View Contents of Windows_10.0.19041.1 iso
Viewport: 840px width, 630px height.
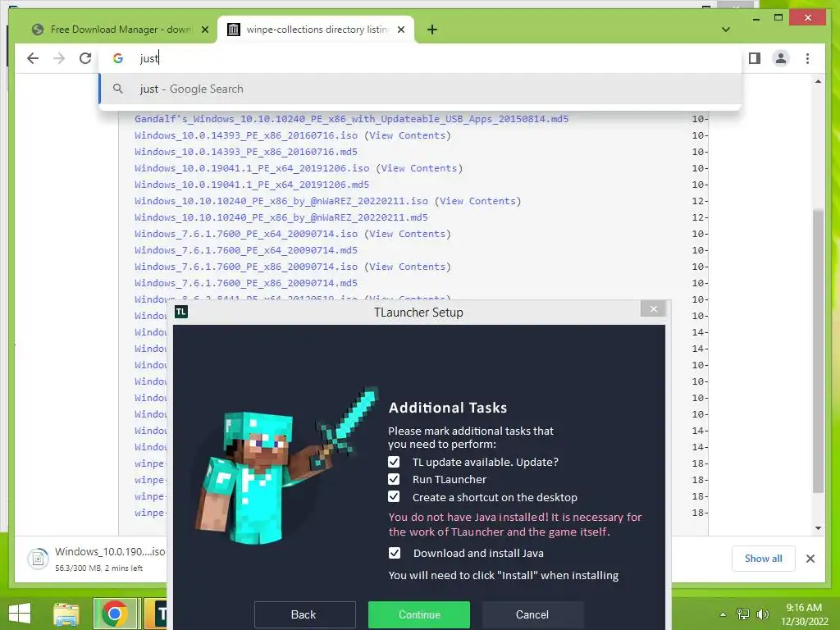[419, 168]
